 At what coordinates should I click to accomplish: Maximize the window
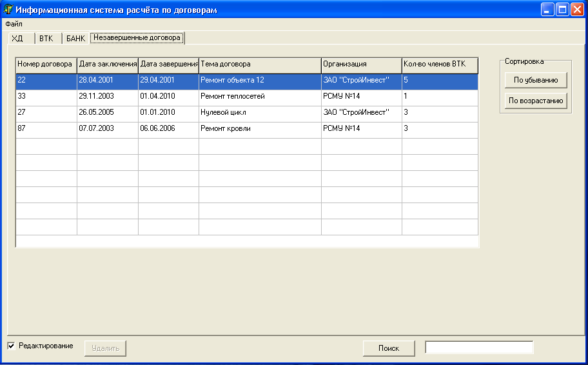tap(562, 10)
